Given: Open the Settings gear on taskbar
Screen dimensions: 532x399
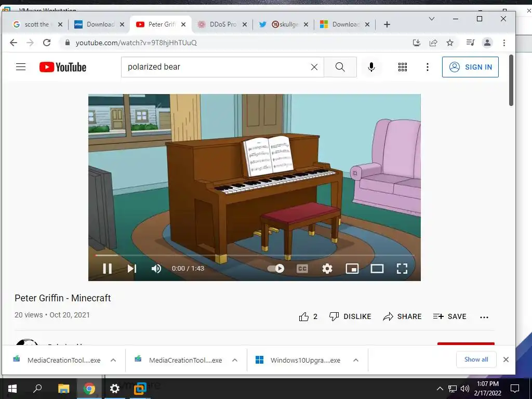Looking at the screenshot, I should pyautogui.click(x=115, y=389).
